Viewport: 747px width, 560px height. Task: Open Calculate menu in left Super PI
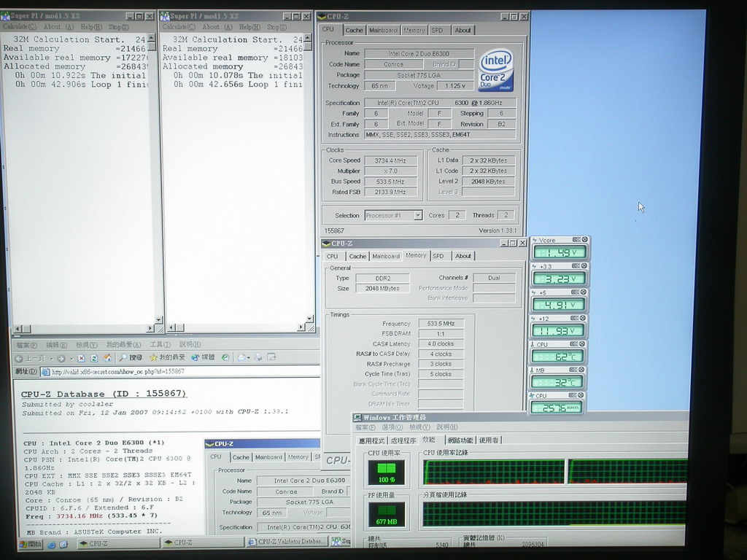19,27
